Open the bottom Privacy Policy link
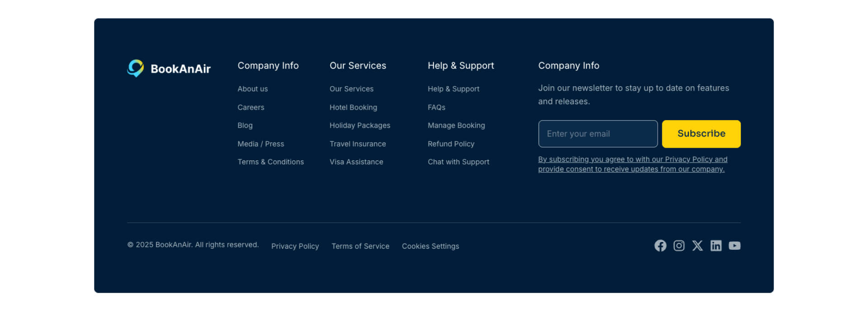Image resolution: width=868 pixels, height=312 pixels. click(295, 247)
